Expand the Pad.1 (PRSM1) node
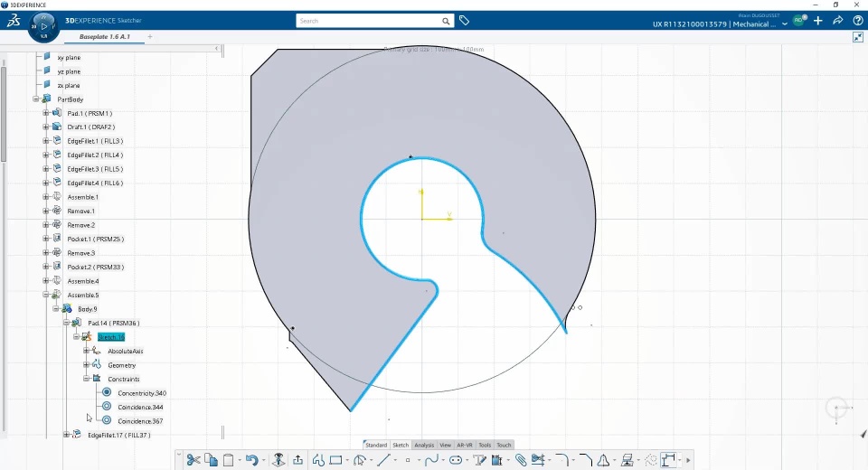868x470 pixels. click(x=46, y=113)
